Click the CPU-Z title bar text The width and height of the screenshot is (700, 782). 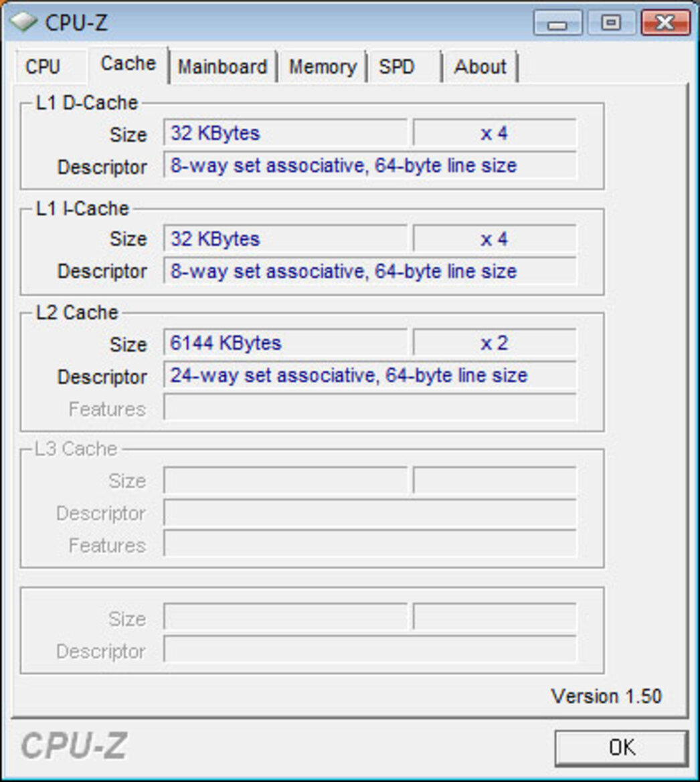click(76, 23)
